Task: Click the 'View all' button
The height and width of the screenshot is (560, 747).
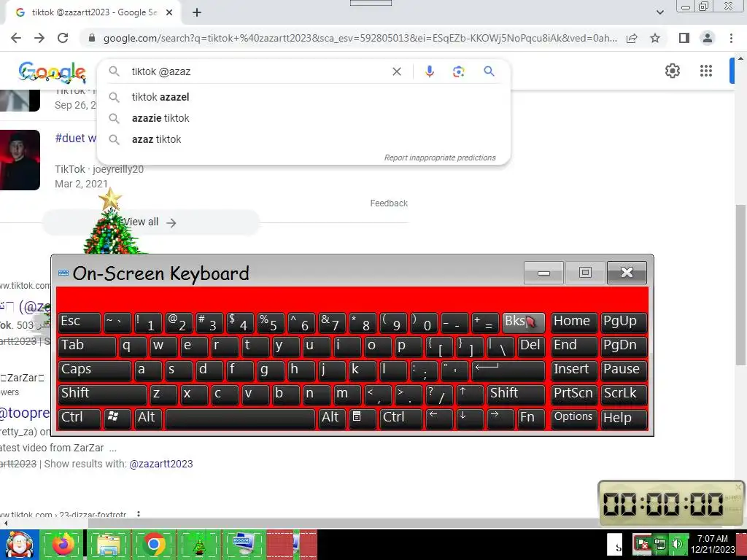Action: 152,222
